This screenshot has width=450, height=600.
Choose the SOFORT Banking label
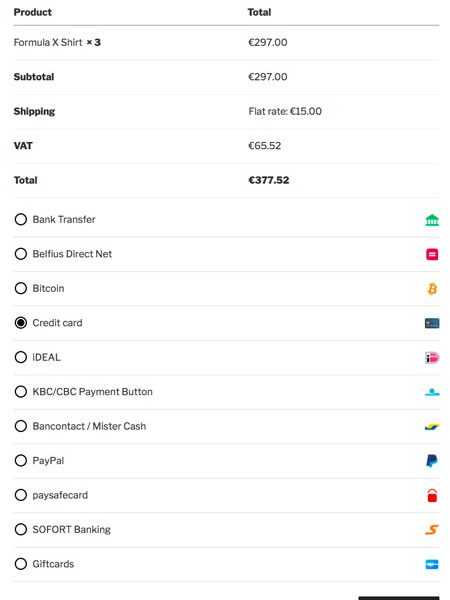[72, 529]
